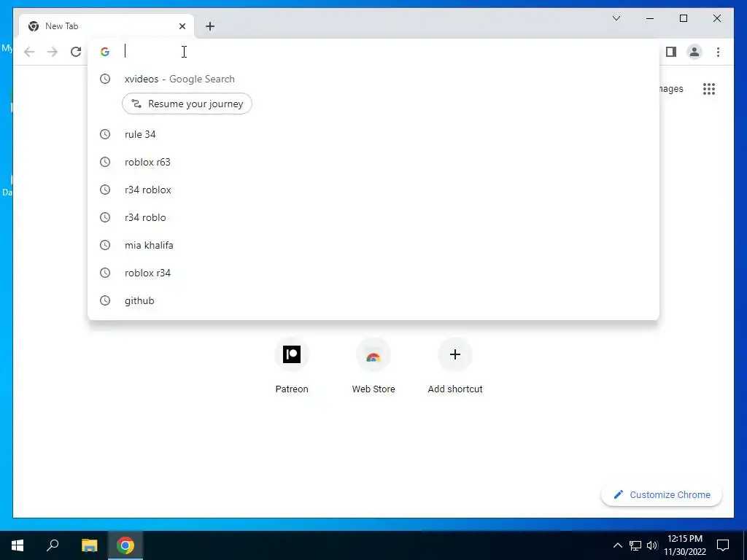The height and width of the screenshot is (560, 747).
Task: Open the Windows Start menu
Action: 18,545
